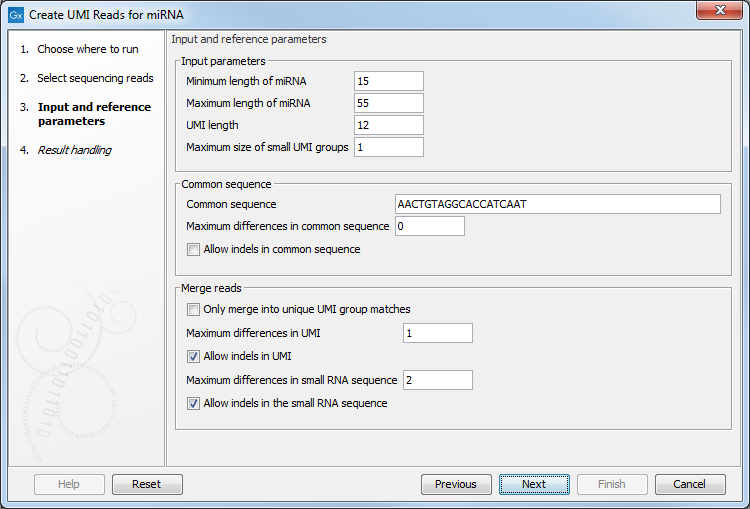The height and width of the screenshot is (509, 750).
Task: Select the Maximum differences in UMI field
Action: pyautogui.click(x=437, y=333)
